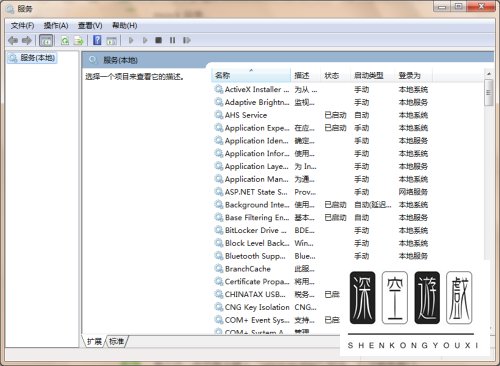This screenshot has height=366, width=500.
Task: Click the Services window title icon
Action: coord(10,9)
